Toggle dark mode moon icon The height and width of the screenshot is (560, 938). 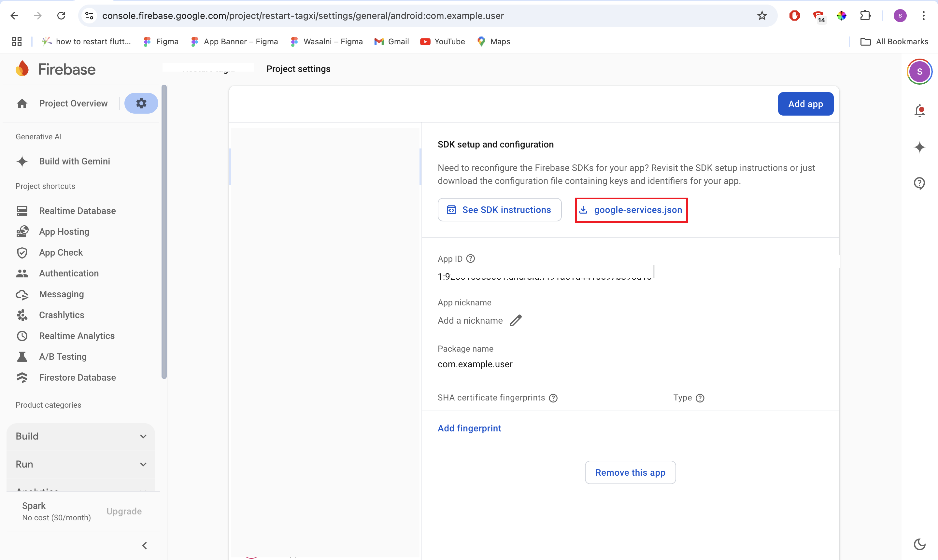pos(919,544)
